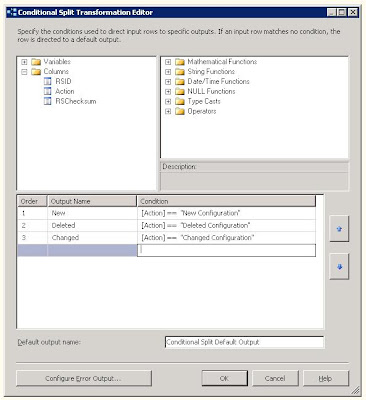
Task: Select output name cell 'Deleted'
Action: click(x=92, y=226)
